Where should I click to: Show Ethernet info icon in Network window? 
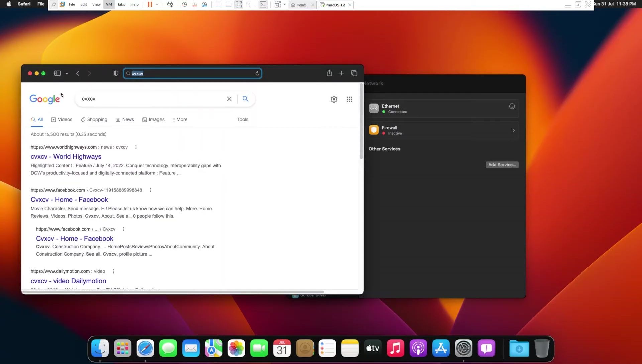click(x=512, y=106)
